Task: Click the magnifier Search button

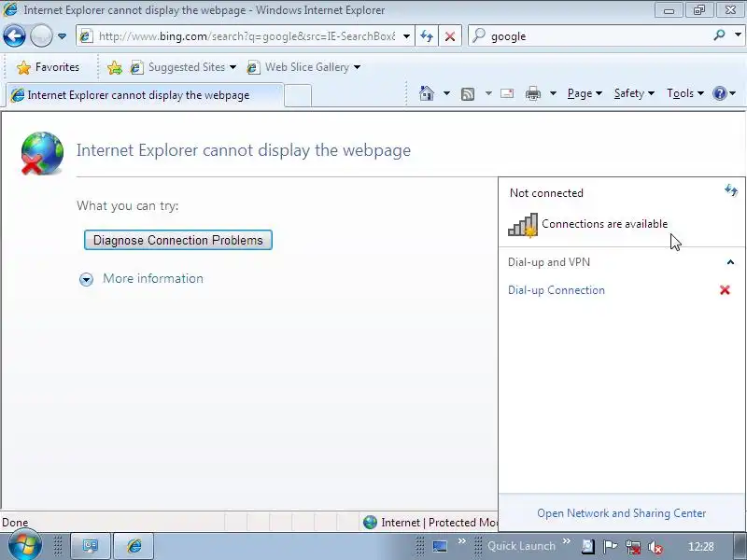Action: pyautogui.click(x=719, y=35)
